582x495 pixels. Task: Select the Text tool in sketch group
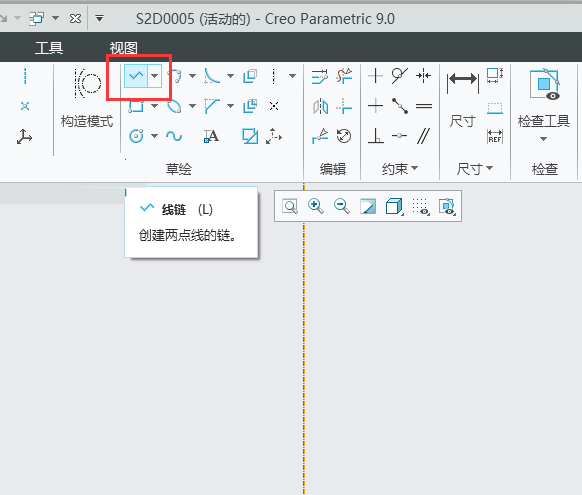pos(212,136)
